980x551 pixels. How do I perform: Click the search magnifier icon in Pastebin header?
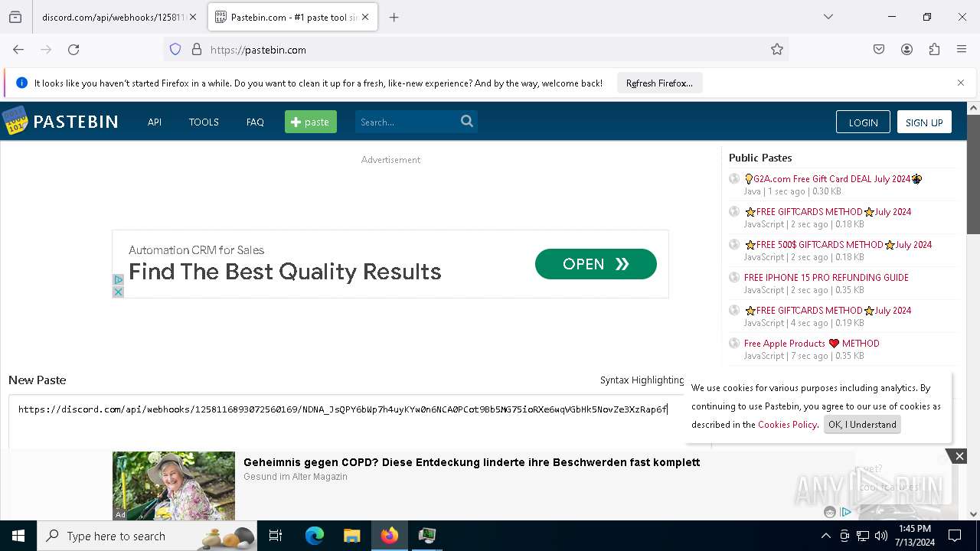[467, 121]
